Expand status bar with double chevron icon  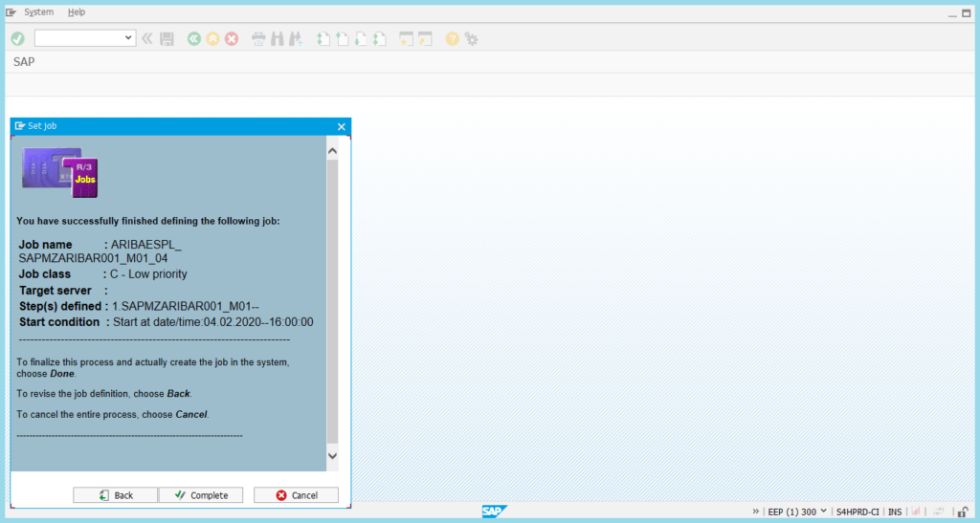tap(756, 512)
